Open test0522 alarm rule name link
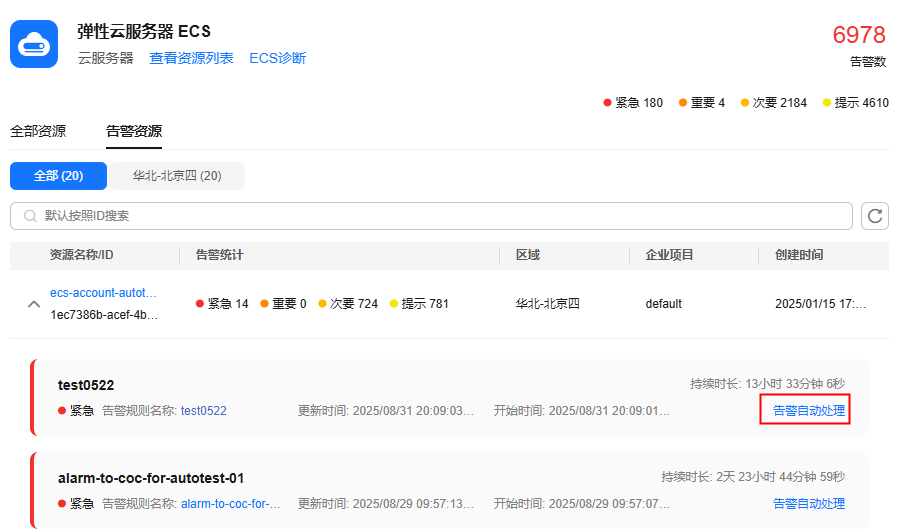This screenshot has height=532, width=898. 204,411
